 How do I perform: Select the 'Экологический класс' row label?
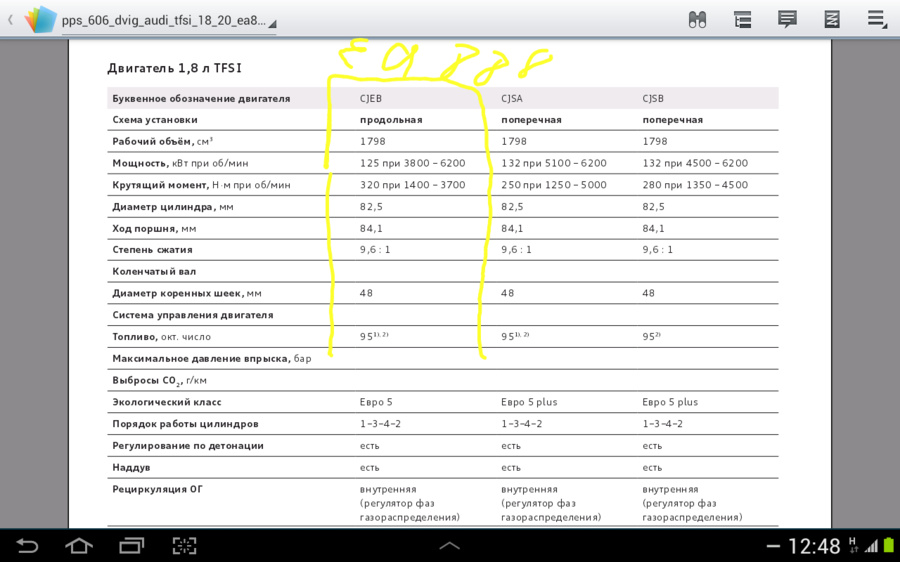167,402
